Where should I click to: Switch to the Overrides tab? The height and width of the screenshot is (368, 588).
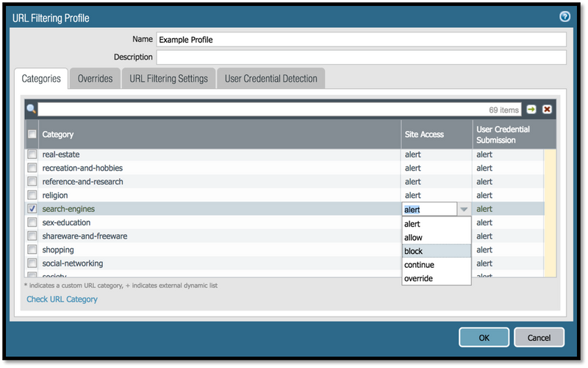96,79
